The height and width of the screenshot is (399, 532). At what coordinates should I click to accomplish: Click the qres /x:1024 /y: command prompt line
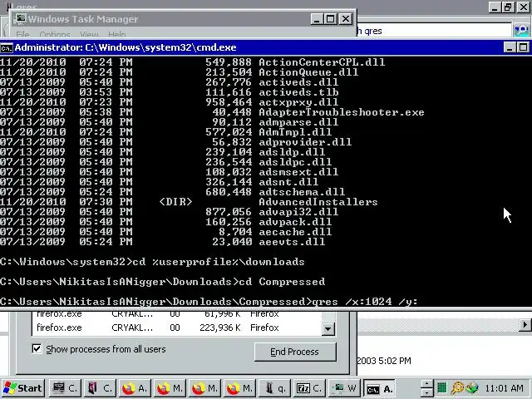(x=209, y=302)
